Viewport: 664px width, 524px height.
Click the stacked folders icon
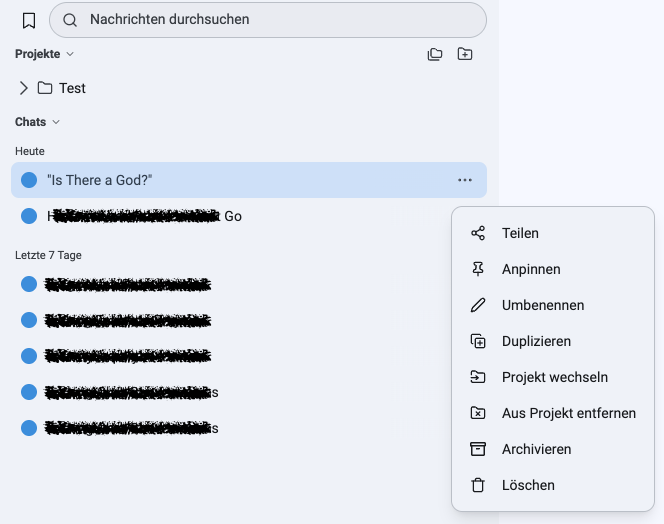point(435,54)
